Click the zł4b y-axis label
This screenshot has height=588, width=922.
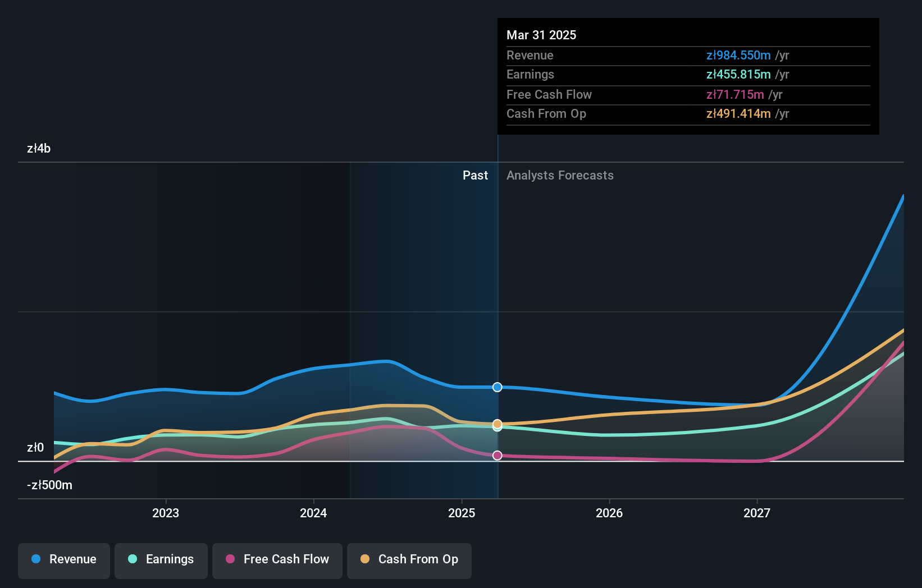pos(39,148)
